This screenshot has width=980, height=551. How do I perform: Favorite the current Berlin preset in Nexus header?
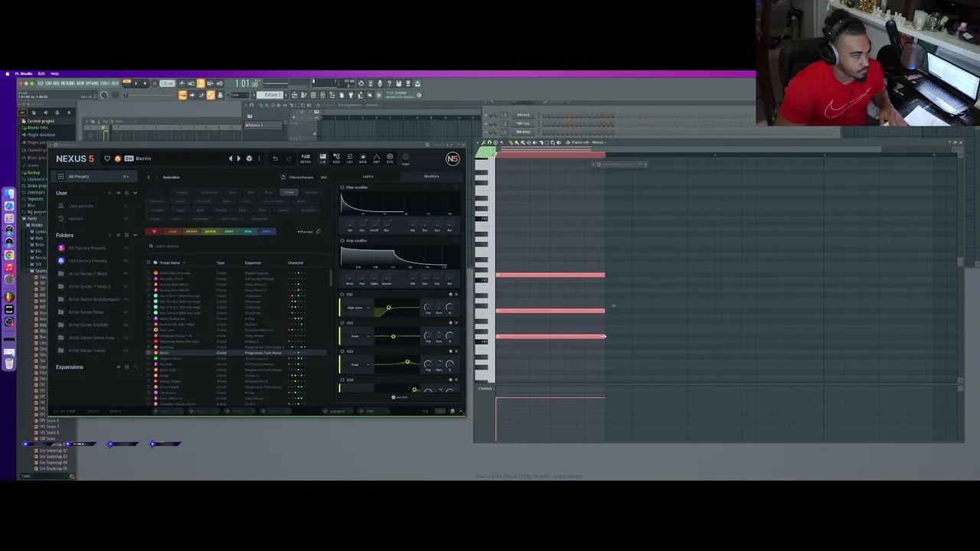[107, 158]
